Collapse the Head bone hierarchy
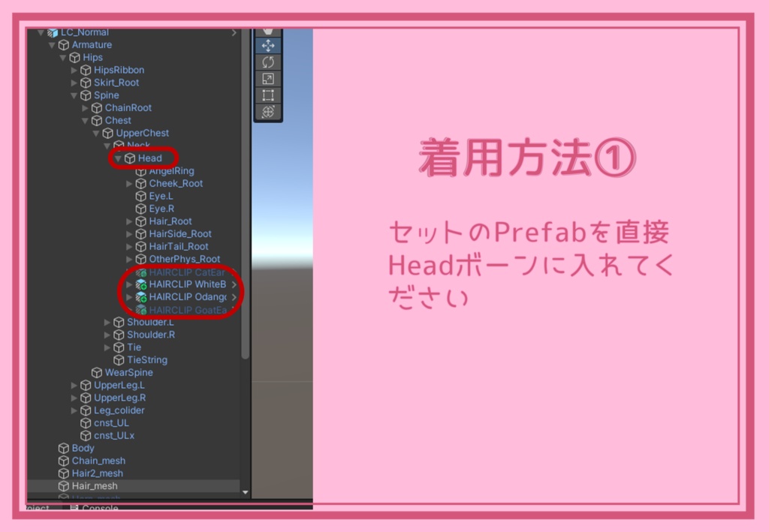 [118, 158]
